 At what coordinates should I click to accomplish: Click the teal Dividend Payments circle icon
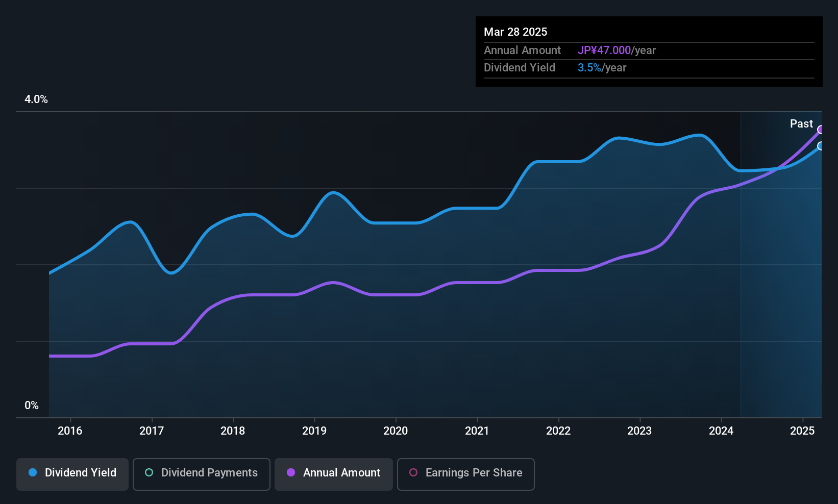149,473
